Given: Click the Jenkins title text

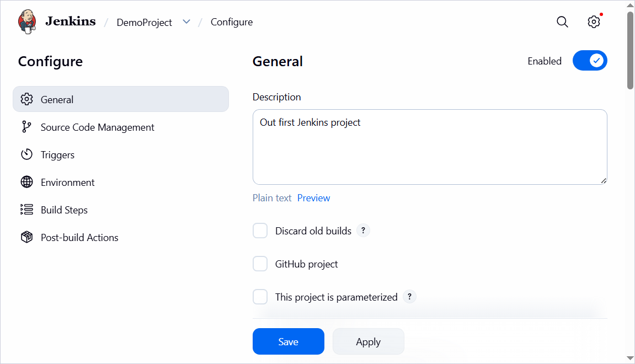Looking at the screenshot, I should pyautogui.click(x=71, y=21).
